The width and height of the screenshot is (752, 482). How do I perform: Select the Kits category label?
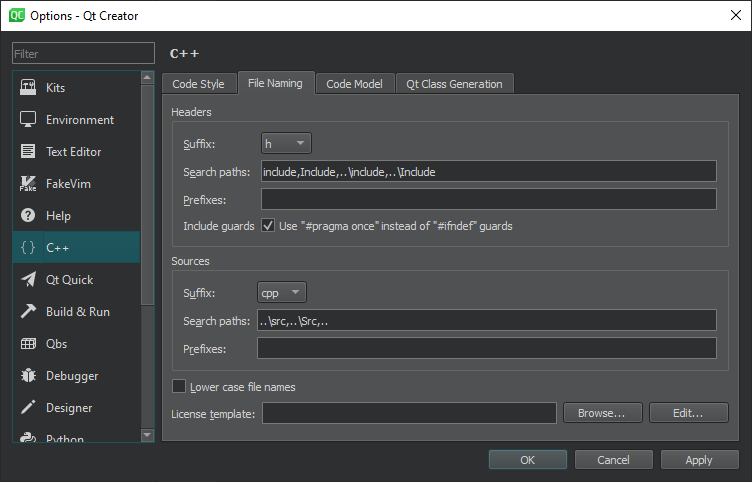[x=56, y=88]
